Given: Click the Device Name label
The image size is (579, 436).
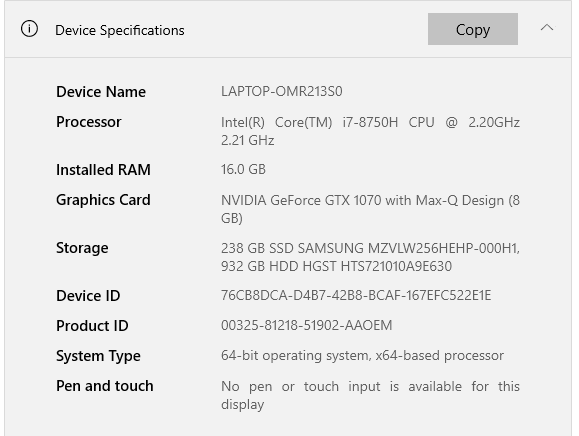Looking at the screenshot, I should tap(101, 92).
